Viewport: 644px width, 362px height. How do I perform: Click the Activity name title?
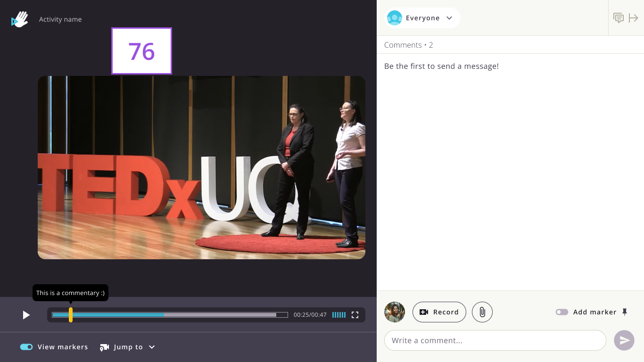[60, 19]
